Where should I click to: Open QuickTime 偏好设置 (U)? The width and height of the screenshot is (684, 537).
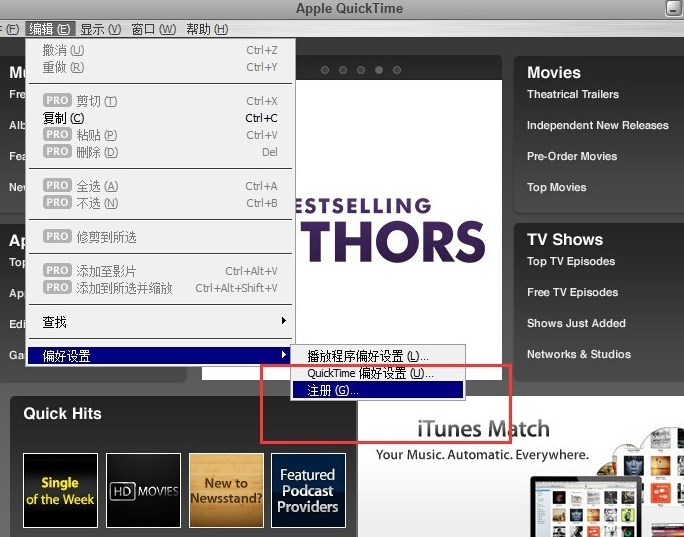(x=378, y=373)
